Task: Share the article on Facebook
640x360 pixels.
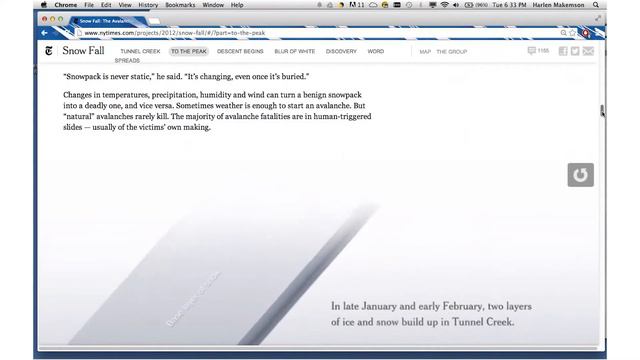Action: [x=563, y=51]
